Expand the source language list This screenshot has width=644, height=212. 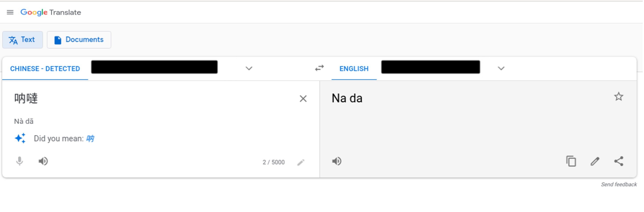pyautogui.click(x=249, y=68)
